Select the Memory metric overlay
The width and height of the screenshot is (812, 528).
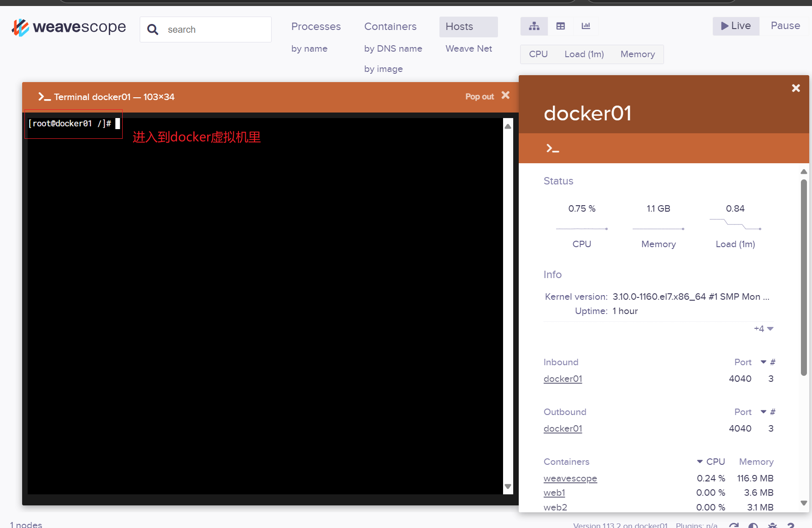(x=638, y=54)
